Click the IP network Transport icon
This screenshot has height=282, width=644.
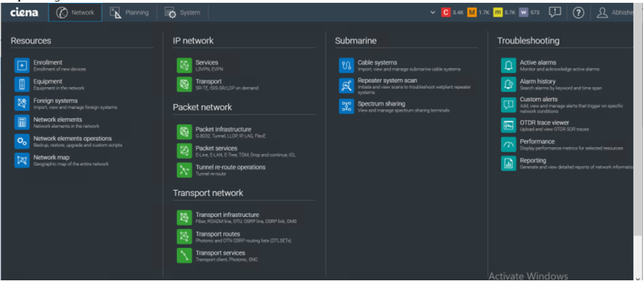coord(184,84)
